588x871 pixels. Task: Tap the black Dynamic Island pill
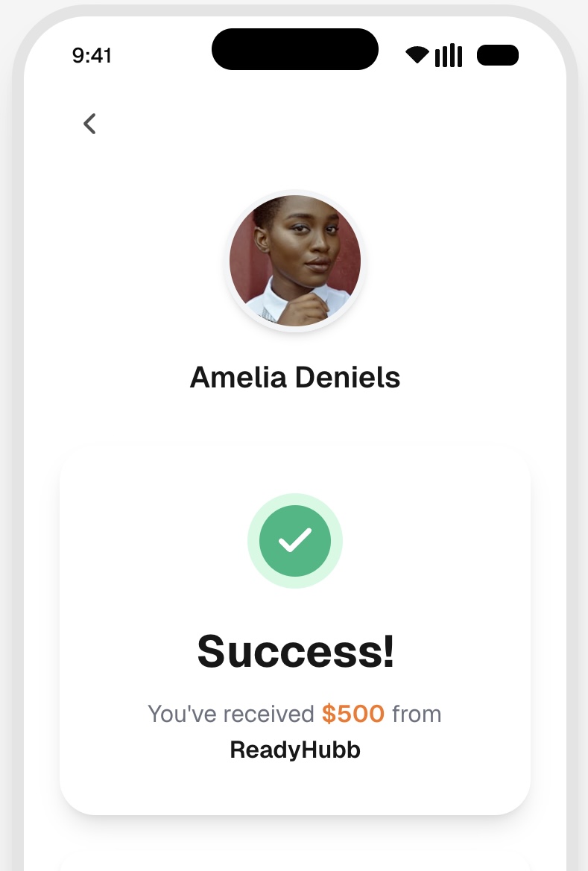pyautogui.click(x=295, y=49)
